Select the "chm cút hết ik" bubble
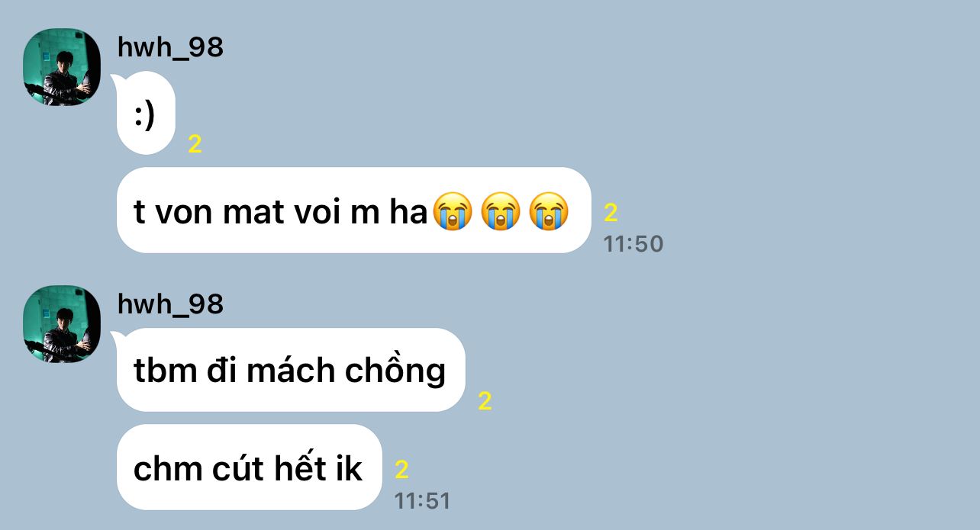The height and width of the screenshot is (530, 980). (x=249, y=467)
